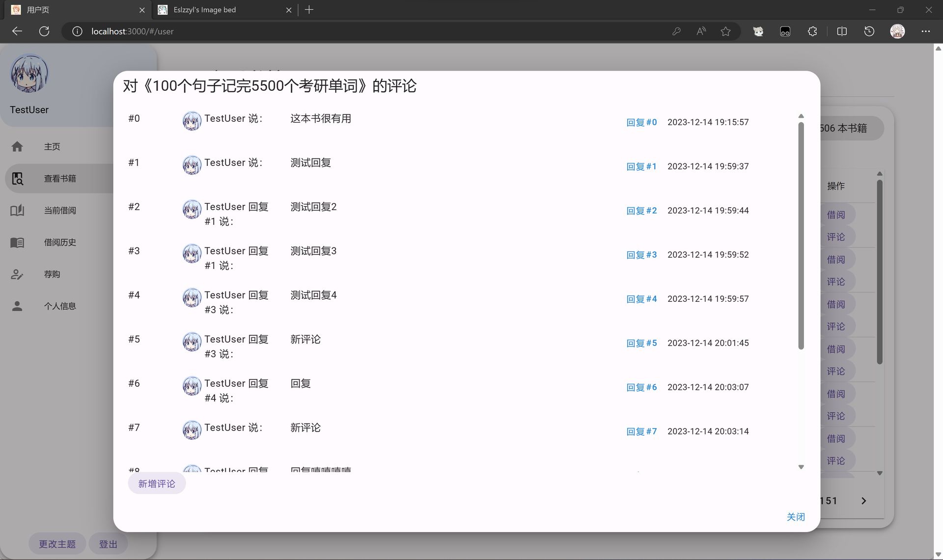Open browser history icon

[869, 31]
